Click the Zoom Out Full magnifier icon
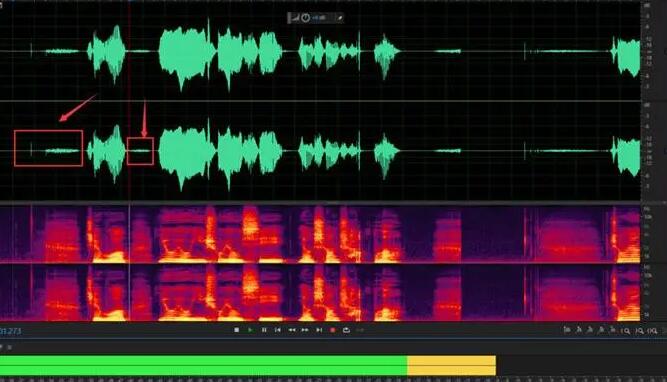Viewport: 667px width, 382px height. [652, 331]
